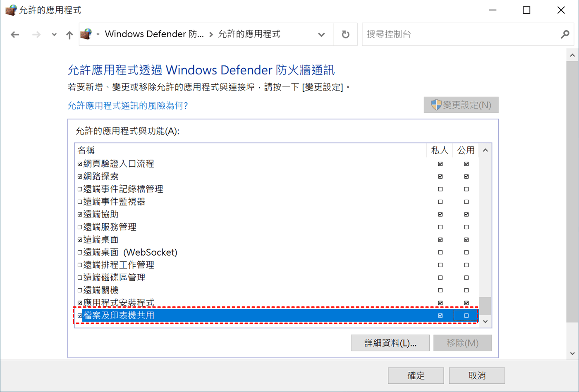Click the 詳細資料(L)... button
579x392 pixels.
[390, 343]
